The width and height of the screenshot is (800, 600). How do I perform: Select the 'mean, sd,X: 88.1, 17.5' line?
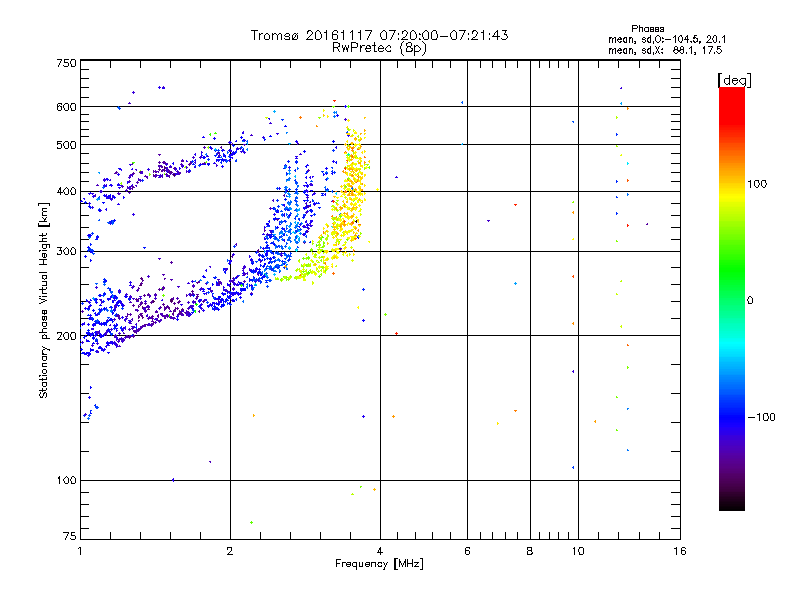tap(665, 50)
